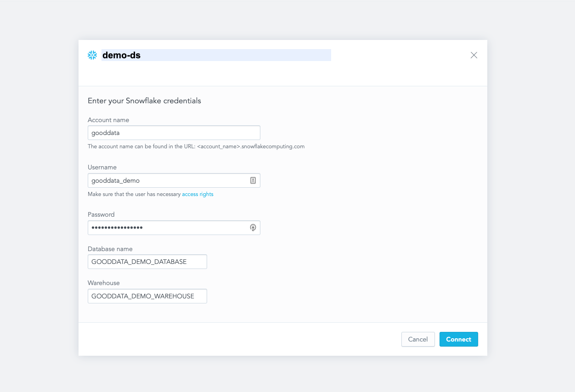The height and width of the screenshot is (392, 575).
Task: Click the 'Warehouse' label
Action: point(104,283)
